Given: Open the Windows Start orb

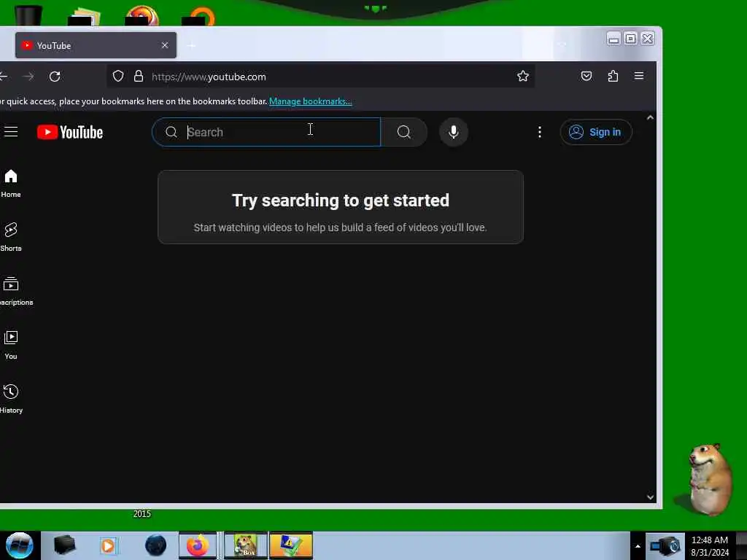Looking at the screenshot, I should click(20, 545).
